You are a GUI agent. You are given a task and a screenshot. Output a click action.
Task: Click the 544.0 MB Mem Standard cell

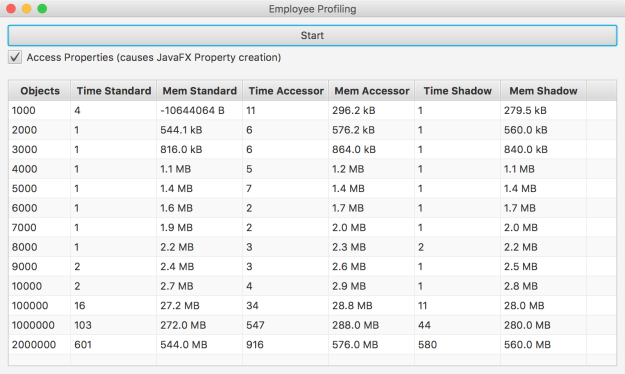tap(199, 345)
